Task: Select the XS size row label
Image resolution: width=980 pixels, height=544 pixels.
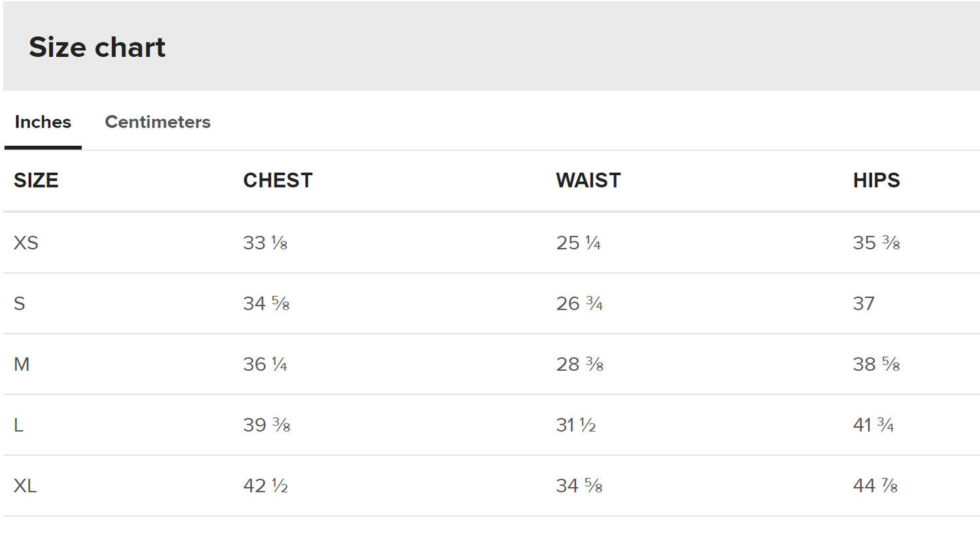Action: [x=26, y=243]
